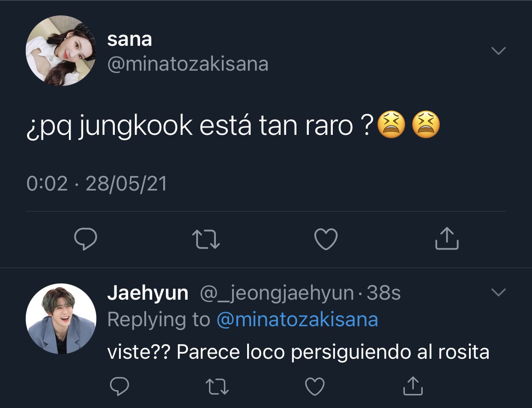Like sana's main tweet
Screen dimensions: 532x408
click(326, 239)
